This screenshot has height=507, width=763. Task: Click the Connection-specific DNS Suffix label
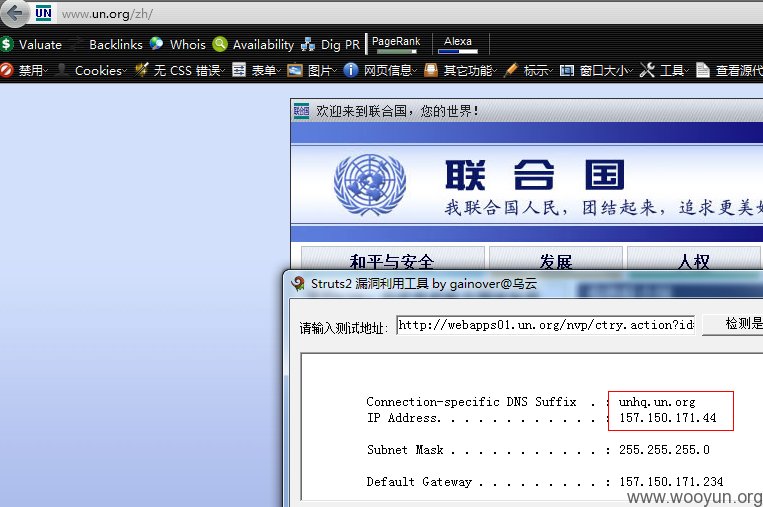(471, 402)
